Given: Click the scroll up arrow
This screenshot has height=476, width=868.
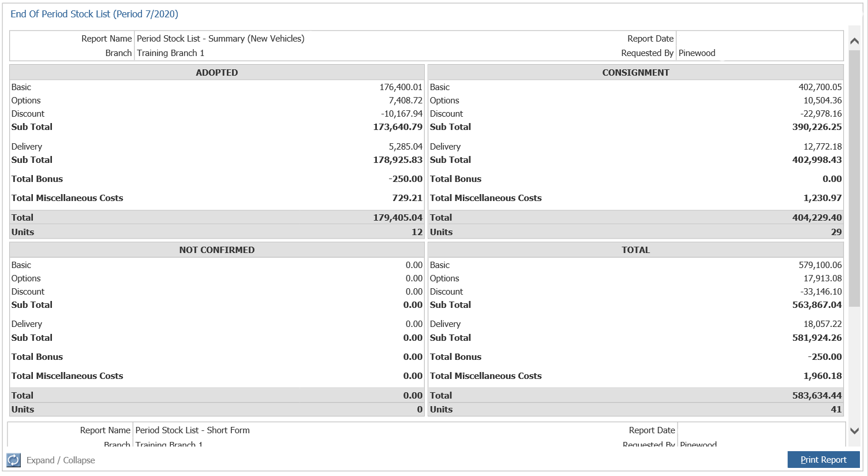Looking at the screenshot, I should pyautogui.click(x=855, y=41).
